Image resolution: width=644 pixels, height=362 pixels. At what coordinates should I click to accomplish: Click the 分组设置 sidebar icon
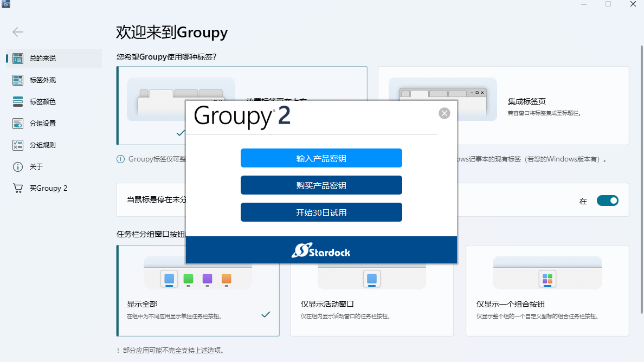click(x=17, y=123)
